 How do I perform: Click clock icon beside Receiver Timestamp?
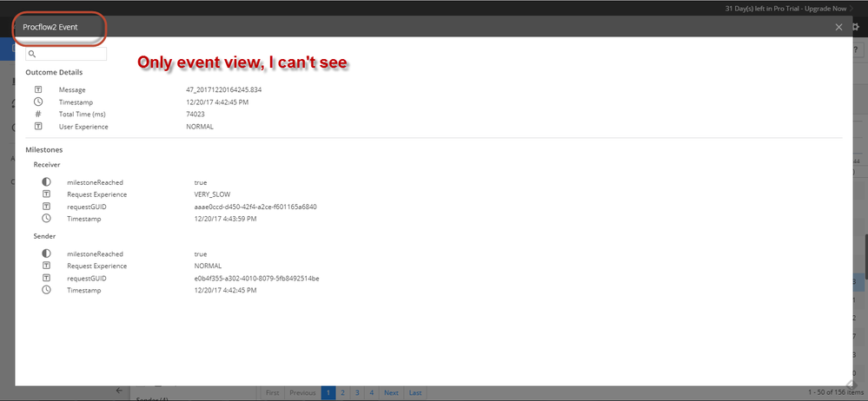[47, 219]
